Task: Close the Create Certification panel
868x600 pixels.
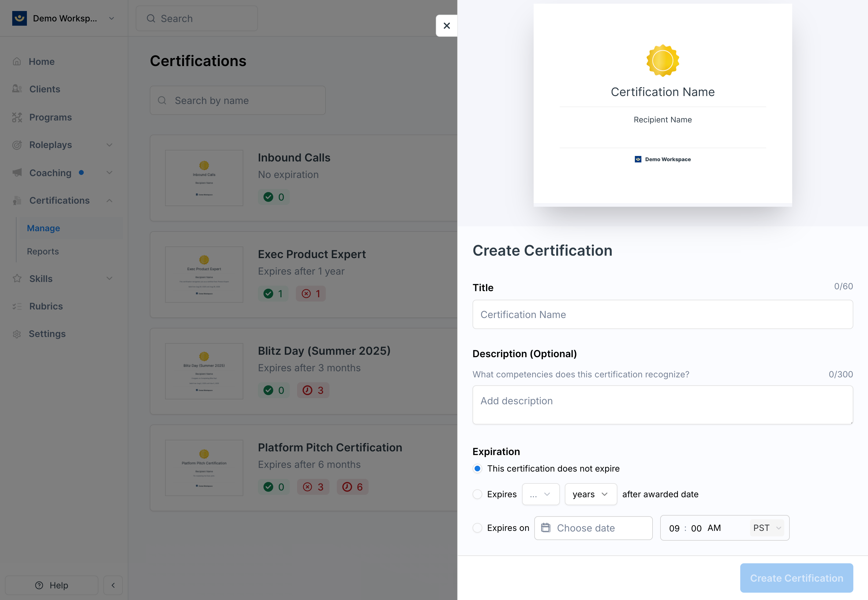Action: (447, 26)
